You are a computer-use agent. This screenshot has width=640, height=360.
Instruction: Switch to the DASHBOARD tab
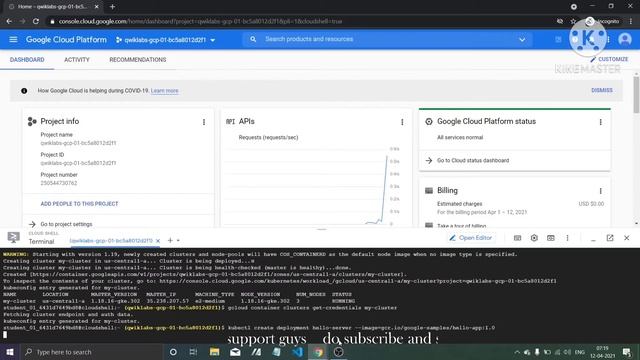pyautogui.click(x=27, y=60)
